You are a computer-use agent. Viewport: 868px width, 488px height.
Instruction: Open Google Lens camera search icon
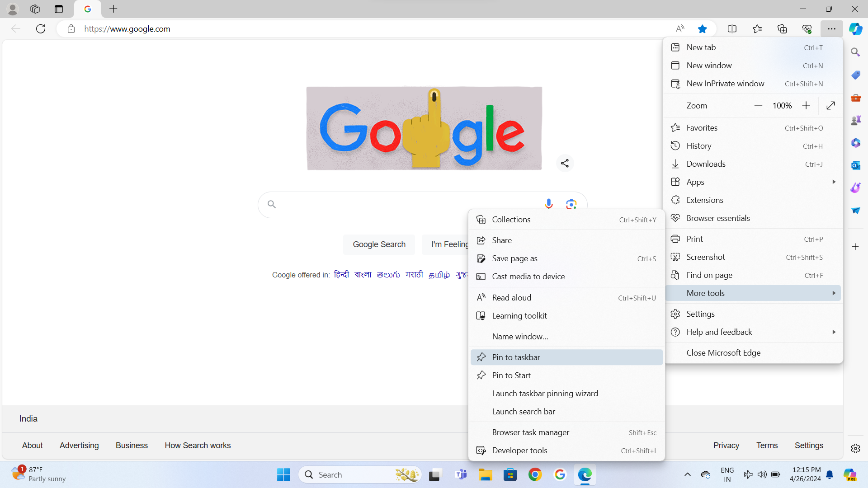tap(571, 204)
